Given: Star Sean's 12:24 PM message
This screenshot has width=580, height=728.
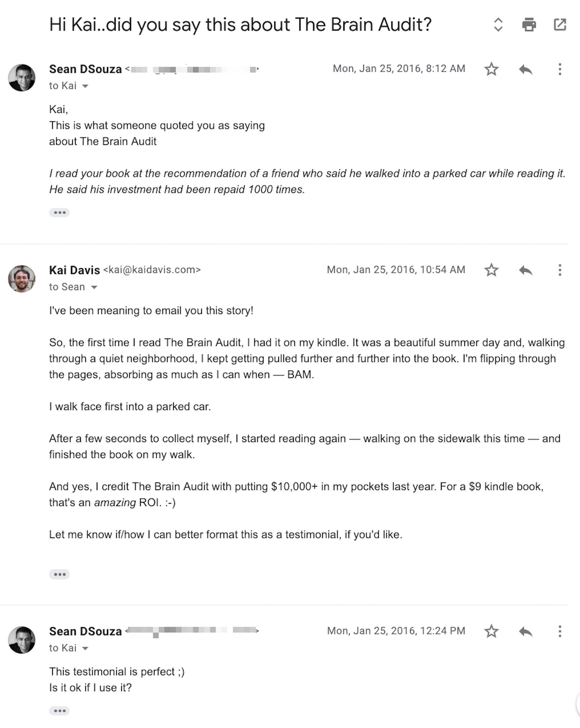Looking at the screenshot, I should (491, 631).
